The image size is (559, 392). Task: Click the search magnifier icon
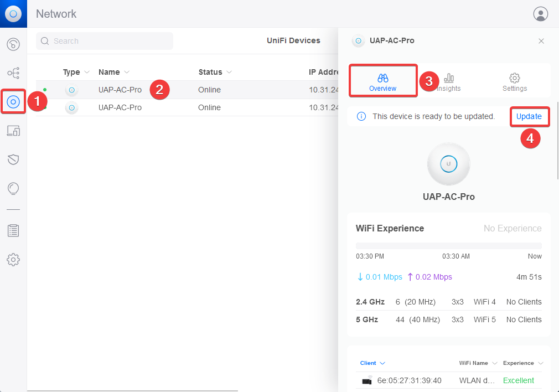tap(45, 41)
